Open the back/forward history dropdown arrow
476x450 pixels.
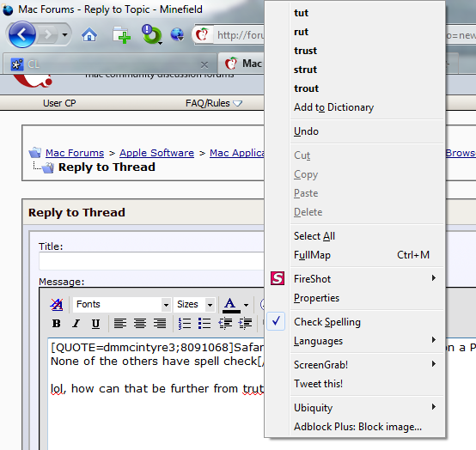point(64,34)
